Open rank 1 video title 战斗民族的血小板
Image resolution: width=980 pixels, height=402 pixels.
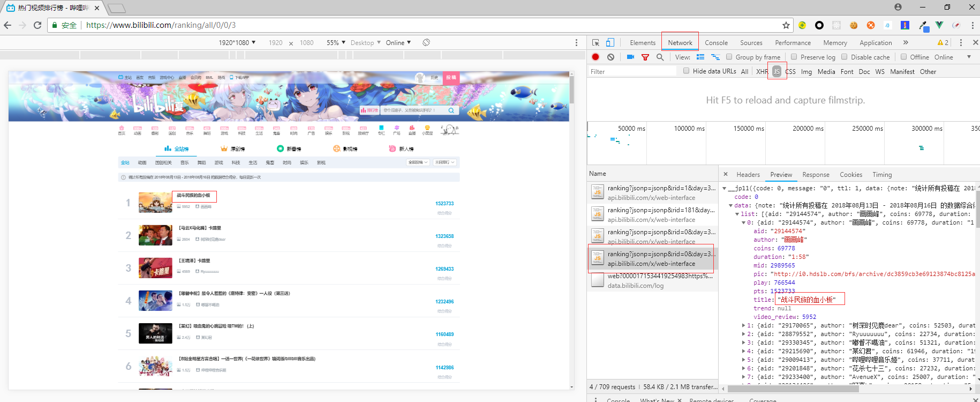tap(193, 195)
